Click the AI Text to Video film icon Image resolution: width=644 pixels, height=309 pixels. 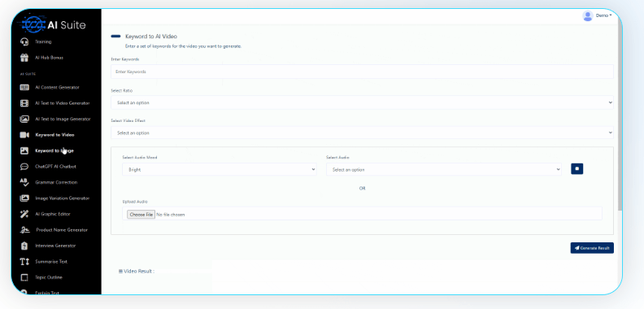[24, 103]
